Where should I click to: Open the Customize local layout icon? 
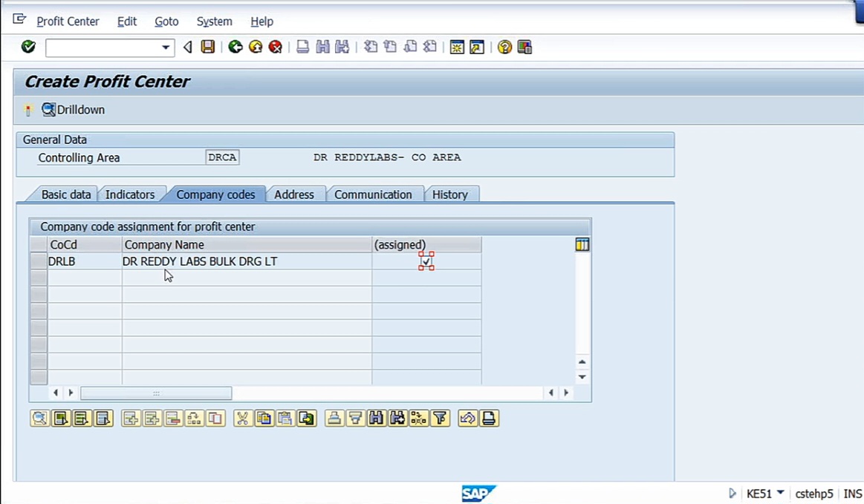[x=524, y=48]
